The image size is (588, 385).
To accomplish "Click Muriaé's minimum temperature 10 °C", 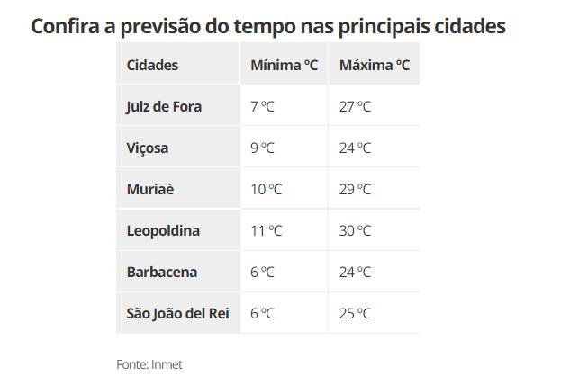I will (266, 189).
